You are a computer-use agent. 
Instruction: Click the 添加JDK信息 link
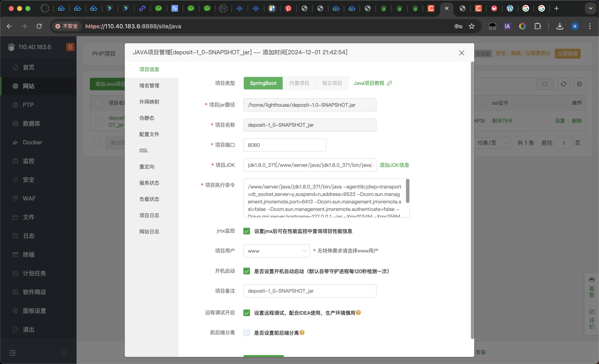tap(394, 165)
